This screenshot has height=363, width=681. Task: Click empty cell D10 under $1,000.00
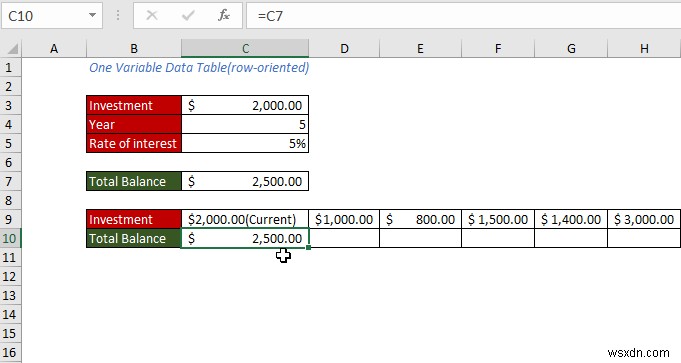coord(344,238)
